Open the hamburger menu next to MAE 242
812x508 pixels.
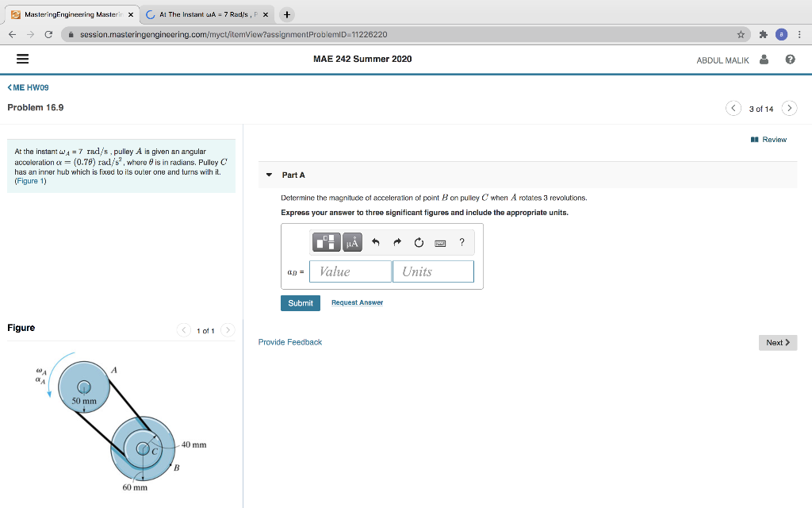[x=22, y=59]
